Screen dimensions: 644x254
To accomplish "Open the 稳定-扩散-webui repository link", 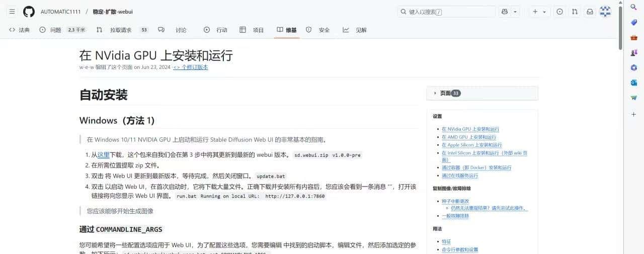I will (x=113, y=12).
